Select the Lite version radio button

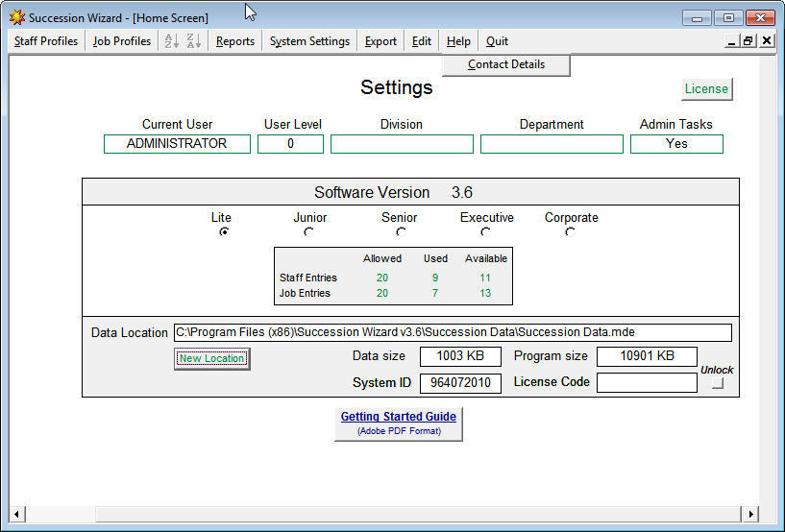(x=224, y=231)
